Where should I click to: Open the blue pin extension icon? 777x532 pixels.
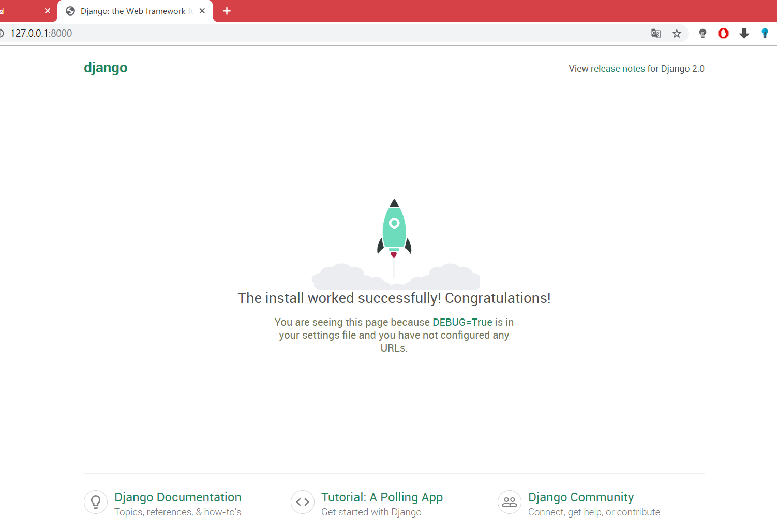pos(765,34)
